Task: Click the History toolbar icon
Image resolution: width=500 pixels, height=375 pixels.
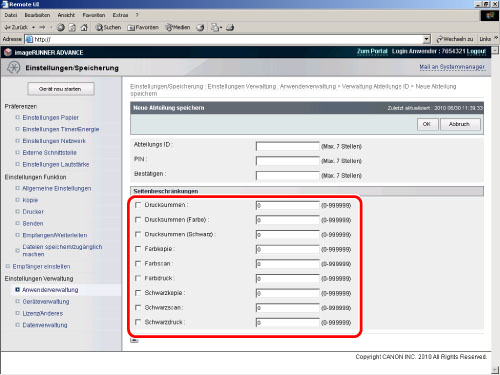Action: [200, 27]
